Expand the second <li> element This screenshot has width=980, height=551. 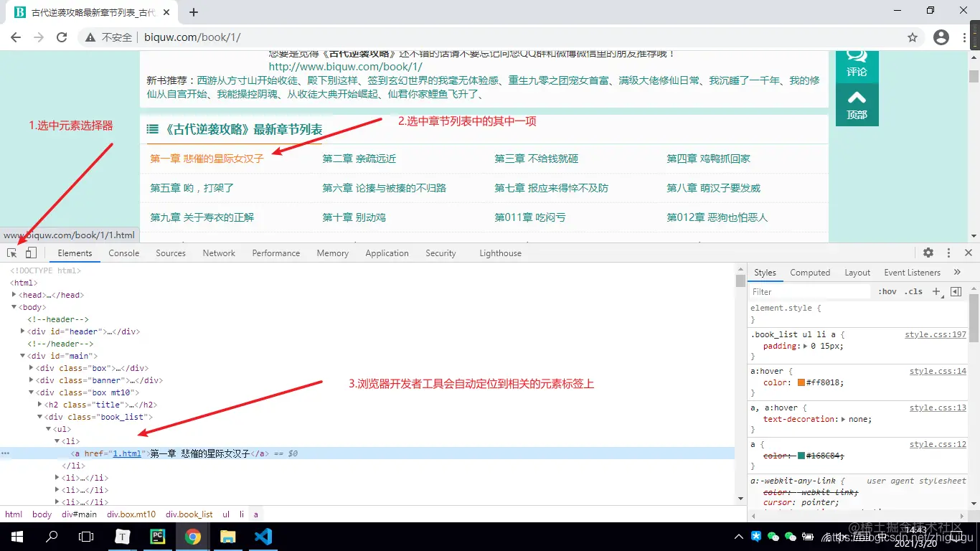pos(56,477)
